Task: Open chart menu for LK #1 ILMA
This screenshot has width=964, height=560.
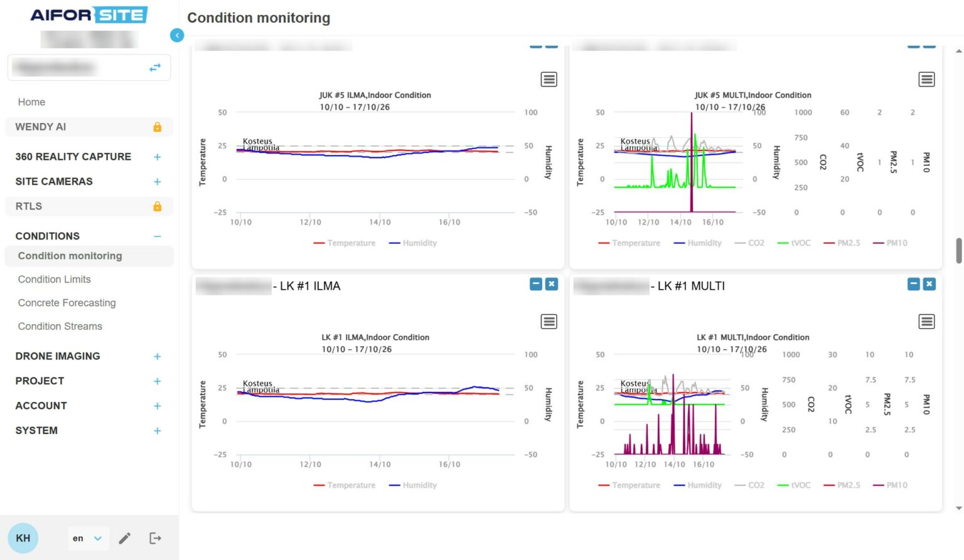Action: tap(549, 322)
